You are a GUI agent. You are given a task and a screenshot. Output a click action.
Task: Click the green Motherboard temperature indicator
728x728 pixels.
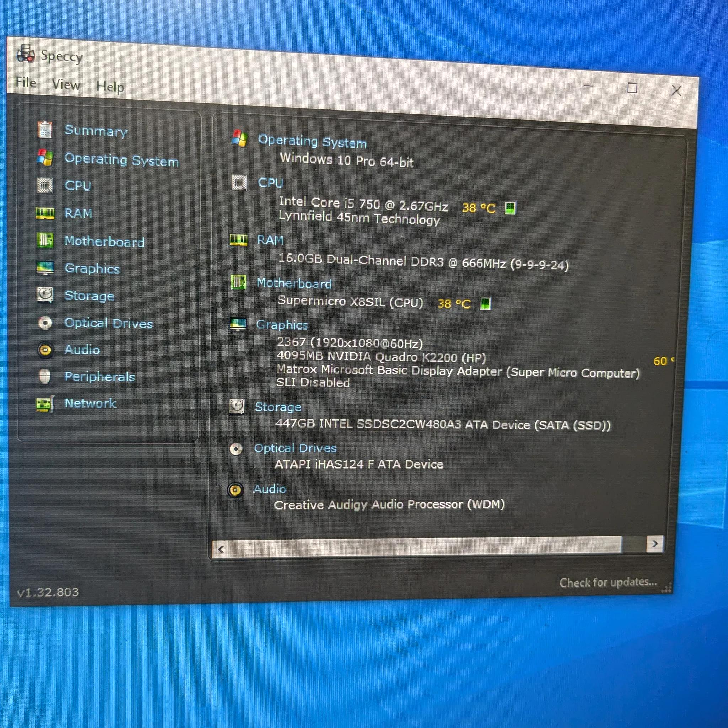(485, 303)
